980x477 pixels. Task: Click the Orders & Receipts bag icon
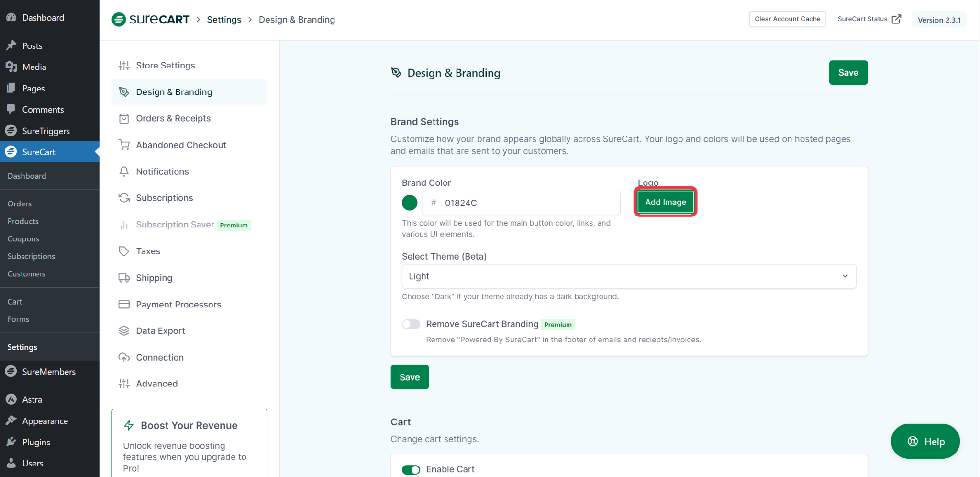pos(124,118)
